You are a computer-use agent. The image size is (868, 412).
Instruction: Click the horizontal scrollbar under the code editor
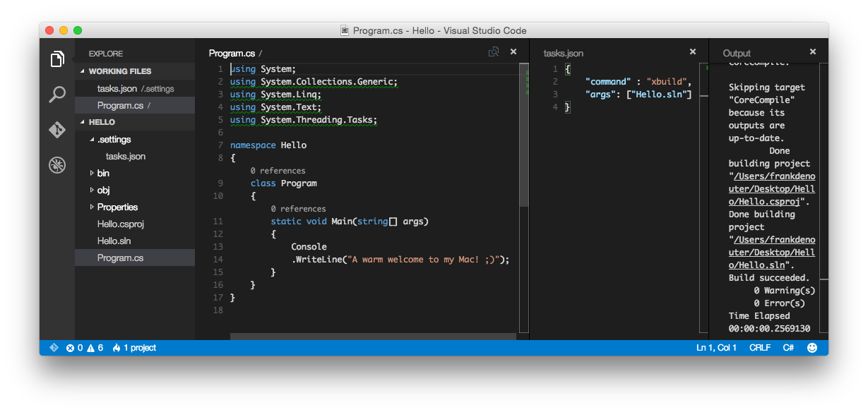(x=373, y=337)
